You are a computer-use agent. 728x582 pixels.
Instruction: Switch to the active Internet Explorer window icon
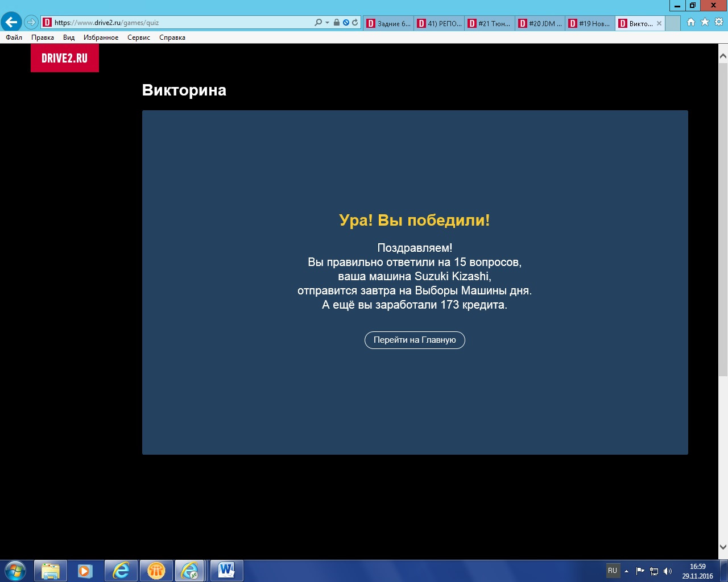[x=191, y=571]
